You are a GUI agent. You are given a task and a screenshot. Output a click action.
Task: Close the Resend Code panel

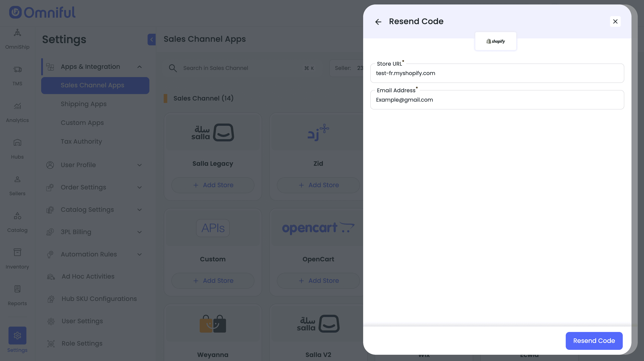coord(615,21)
